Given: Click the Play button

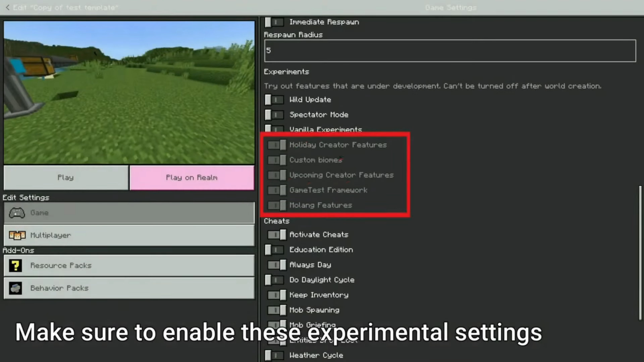Looking at the screenshot, I should coord(66,178).
